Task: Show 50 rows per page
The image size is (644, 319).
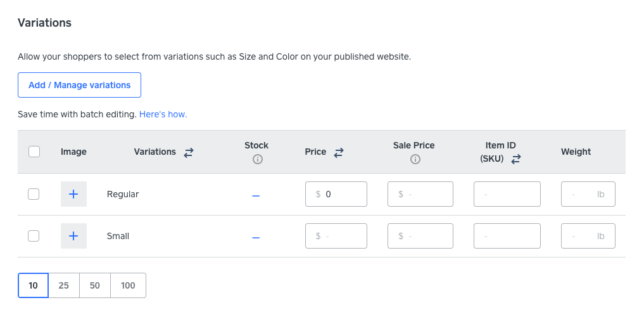Action: 95,285
